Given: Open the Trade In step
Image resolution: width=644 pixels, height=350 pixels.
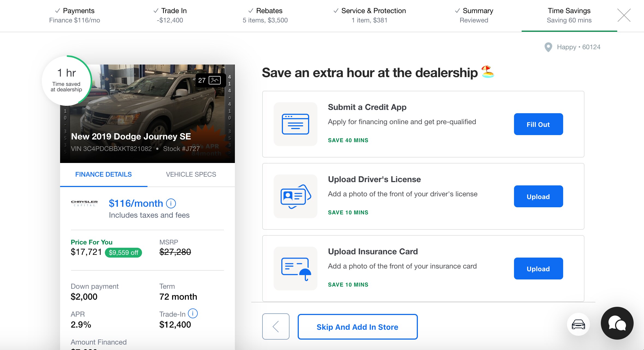Looking at the screenshot, I should (x=170, y=15).
